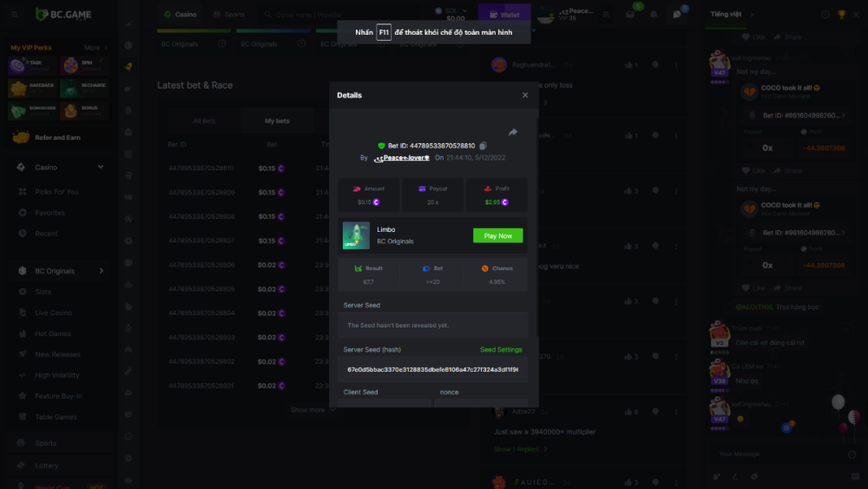Switch to the Sports tab
This screenshot has height=489, width=868.
(x=229, y=15)
